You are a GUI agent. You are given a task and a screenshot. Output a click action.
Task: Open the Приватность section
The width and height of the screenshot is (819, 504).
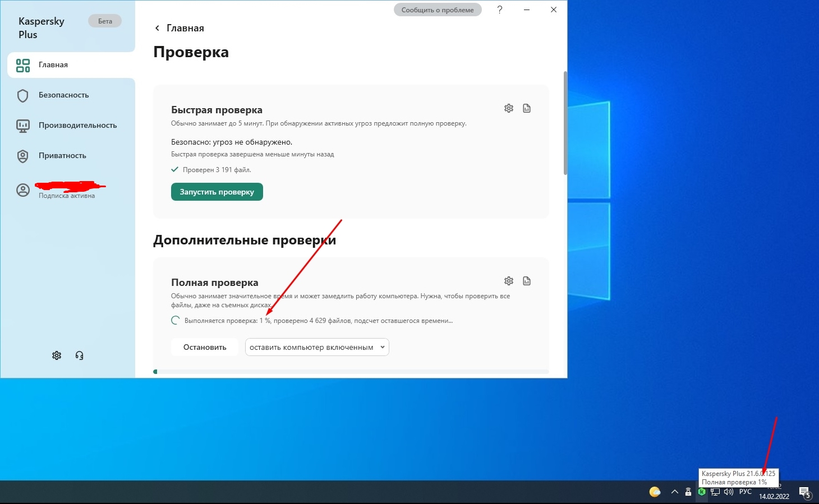(x=62, y=156)
